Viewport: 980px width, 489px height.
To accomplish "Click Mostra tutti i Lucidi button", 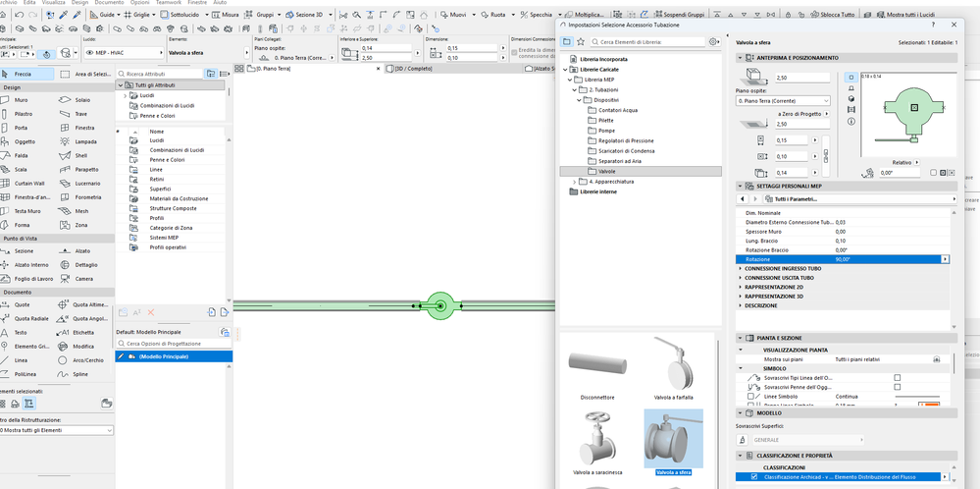I will (x=903, y=14).
